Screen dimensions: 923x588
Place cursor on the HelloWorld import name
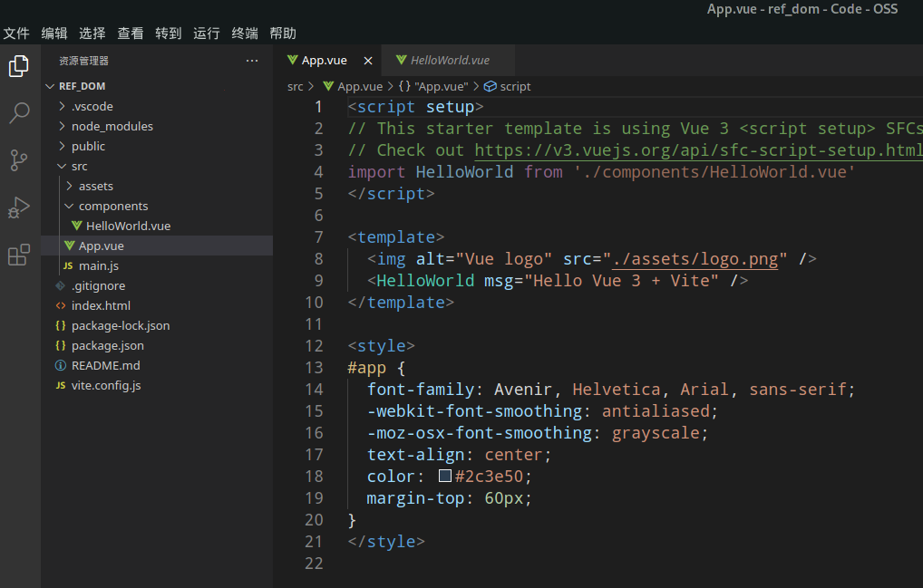pos(464,172)
